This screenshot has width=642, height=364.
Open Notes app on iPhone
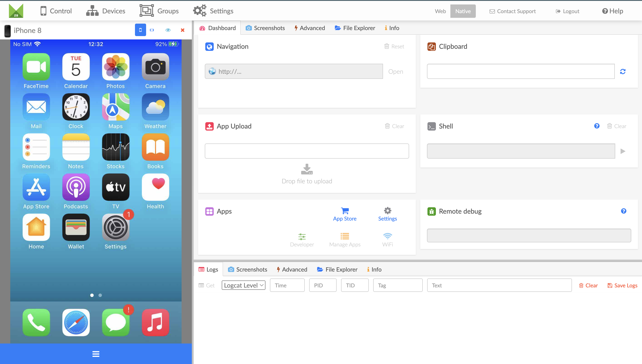coord(76,147)
